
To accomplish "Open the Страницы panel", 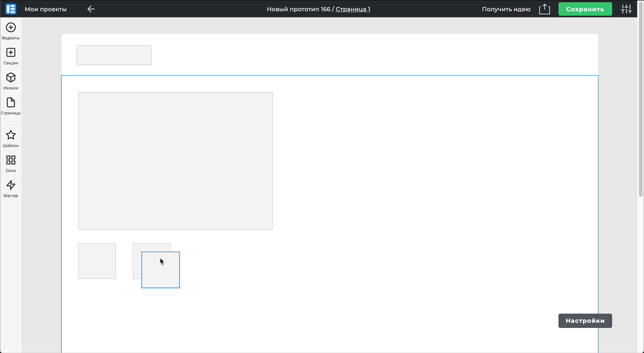I will (x=11, y=106).
